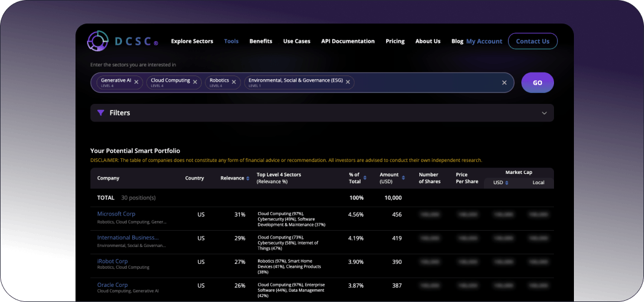Open the Blog page

click(457, 41)
